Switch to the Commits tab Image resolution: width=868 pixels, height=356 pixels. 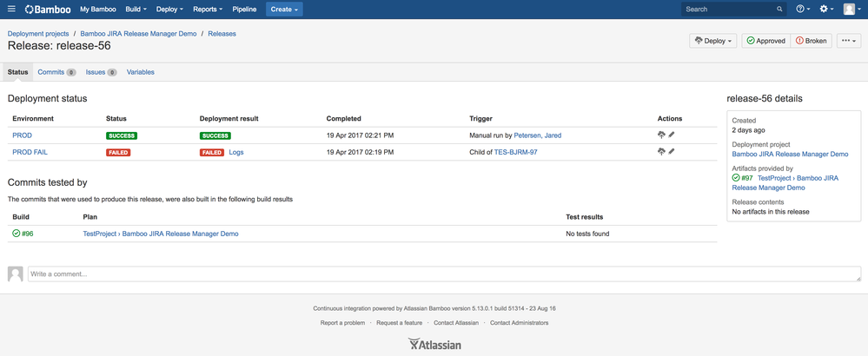pyautogui.click(x=56, y=72)
